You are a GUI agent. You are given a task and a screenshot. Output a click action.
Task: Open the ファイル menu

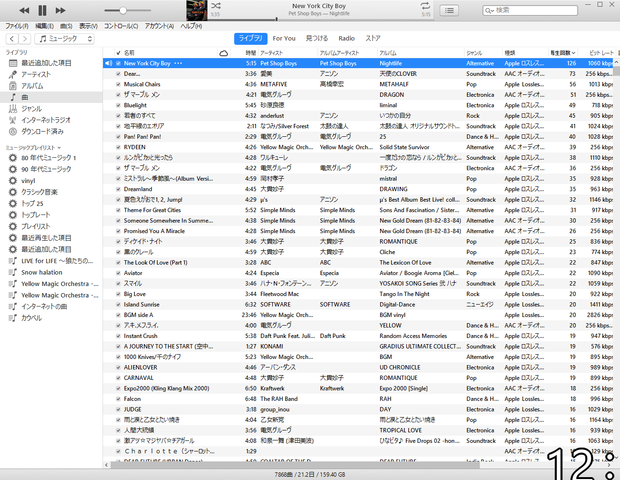tap(17, 26)
